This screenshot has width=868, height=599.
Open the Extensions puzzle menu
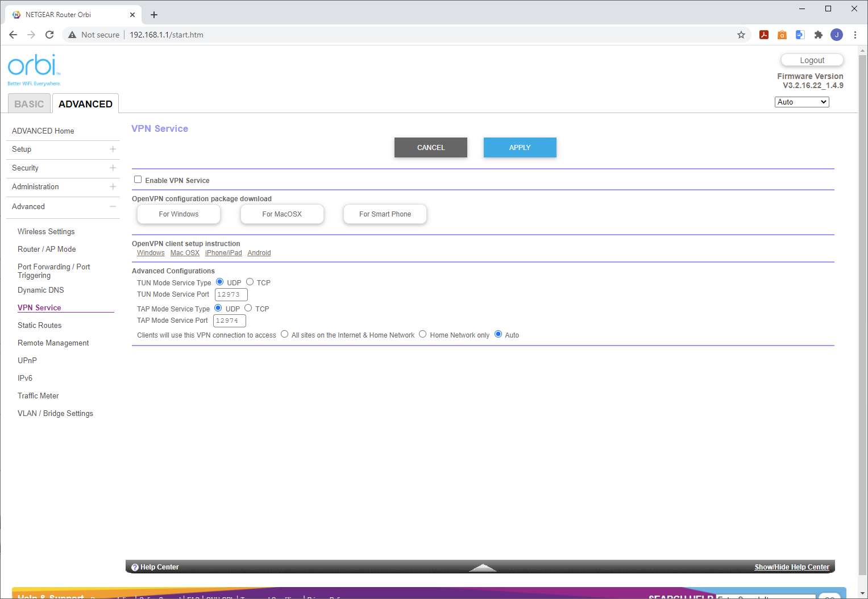click(819, 35)
